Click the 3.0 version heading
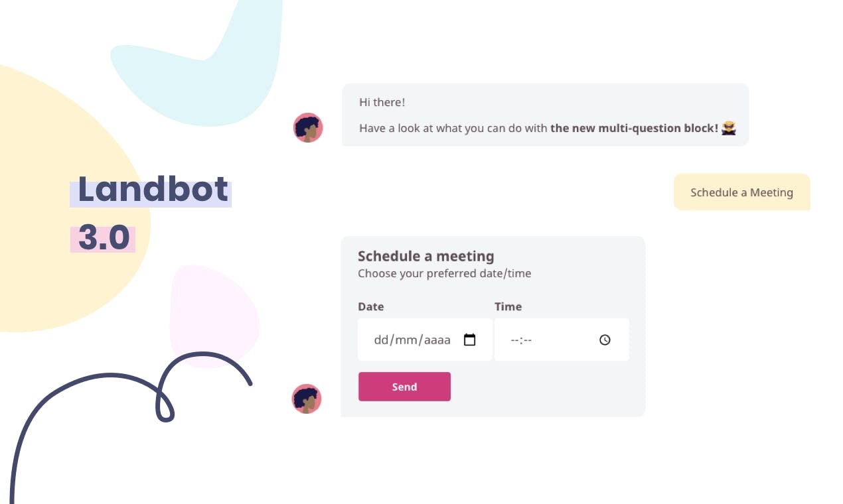The width and height of the screenshot is (843, 504). (x=104, y=237)
